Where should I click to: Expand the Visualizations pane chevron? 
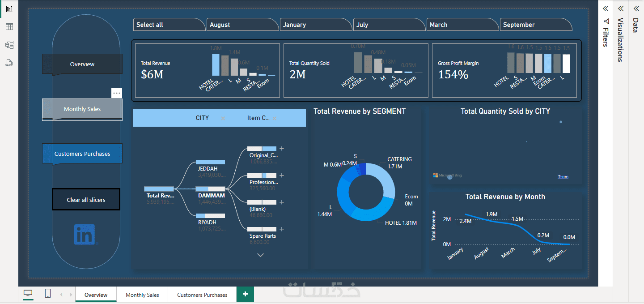(x=621, y=9)
